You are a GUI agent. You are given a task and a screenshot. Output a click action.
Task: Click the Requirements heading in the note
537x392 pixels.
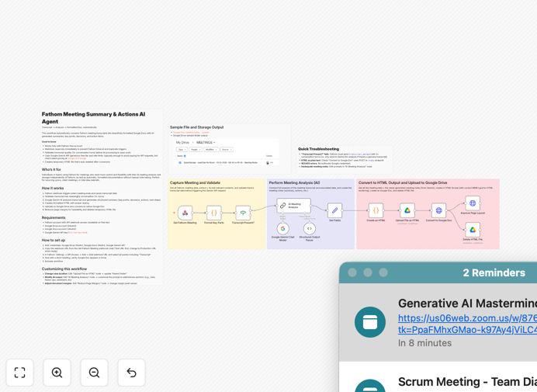[x=54, y=217]
